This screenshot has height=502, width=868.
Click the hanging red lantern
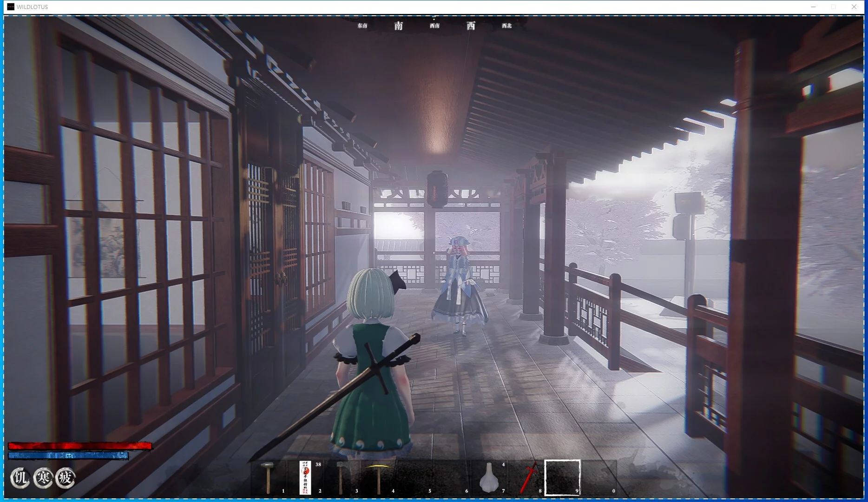[437, 189]
